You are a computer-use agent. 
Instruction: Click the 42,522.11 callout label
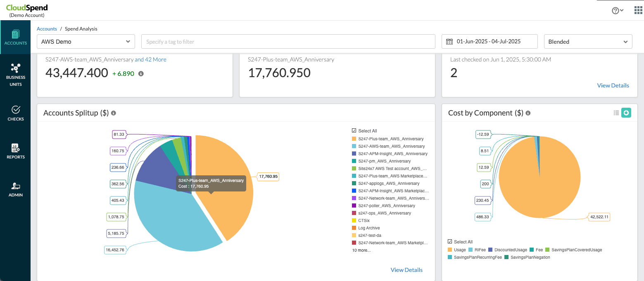click(x=599, y=217)
